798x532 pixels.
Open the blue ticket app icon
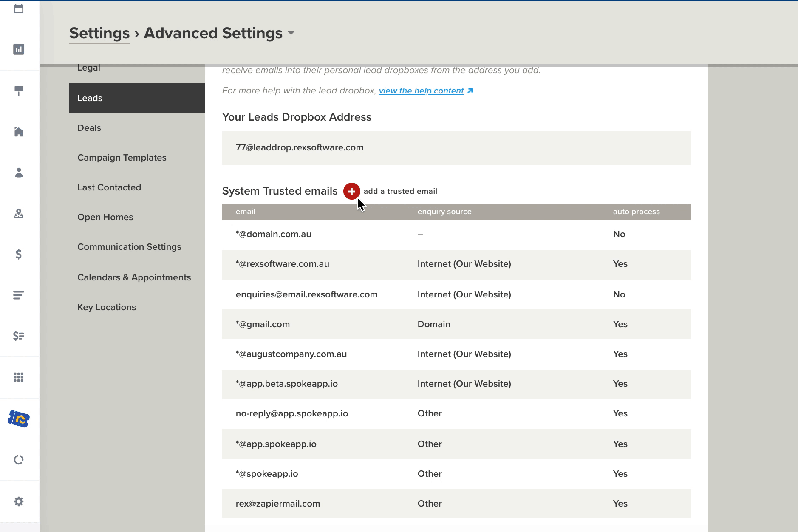point(19,419)
